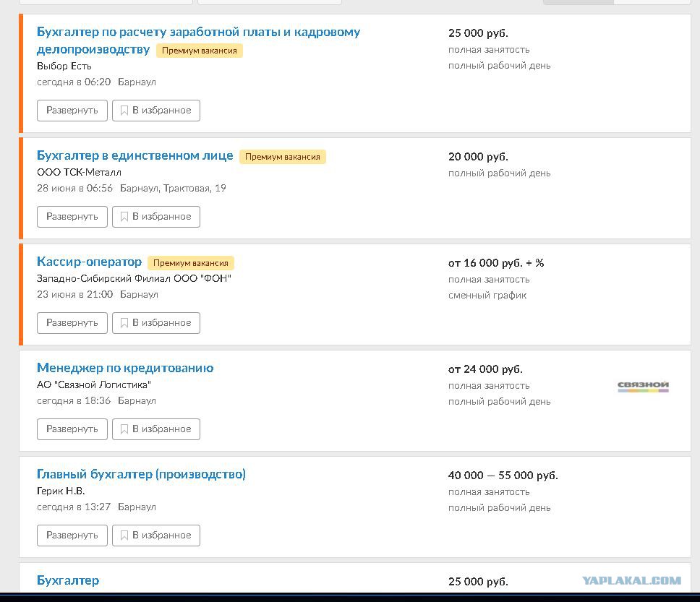The width and height of the screenshot is (700, 602).
Task: Open the Кассир-оператор vacancy title
Action: pos(89,262)
